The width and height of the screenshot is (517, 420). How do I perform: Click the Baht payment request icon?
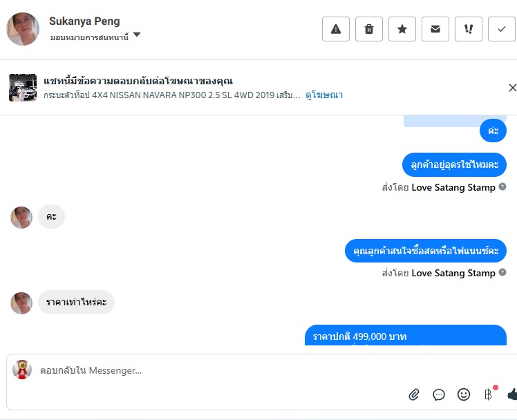tap(488, 394)
